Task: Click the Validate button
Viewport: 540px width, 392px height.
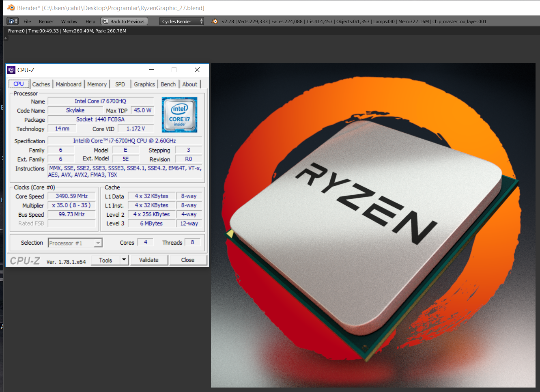Action: (149, 260)
